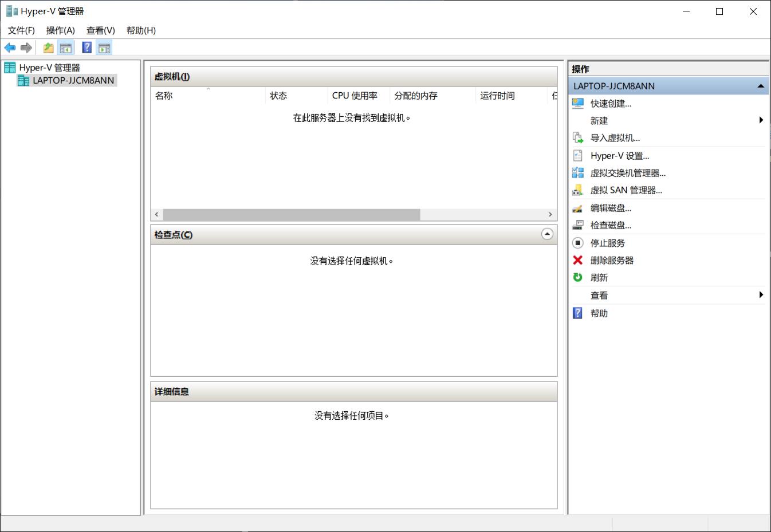Open the 操作(A) menu
The image size is (771, 532).
point(61,30)
